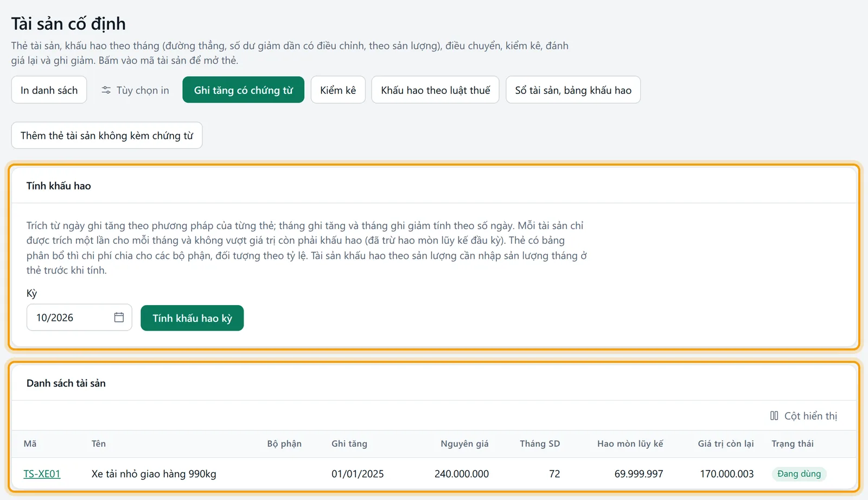Image resolution: width=868 pixels, height=500 pixels.
Task: Open Sổ tài sản, bảng khấu hao
Action: (x=573, y=90)
